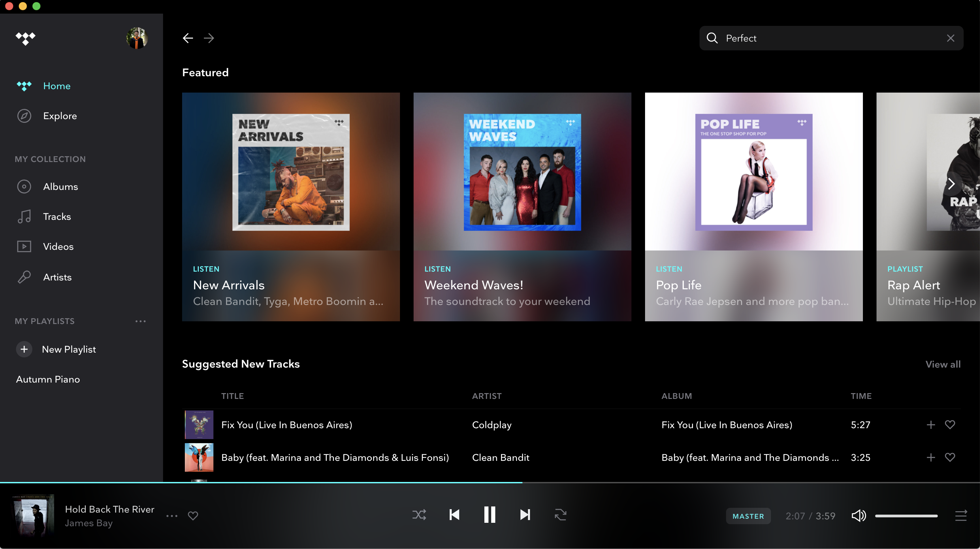This screenshot has height=549, width=980.
Task: Favorite the Baby track
Action: [950, 458]
